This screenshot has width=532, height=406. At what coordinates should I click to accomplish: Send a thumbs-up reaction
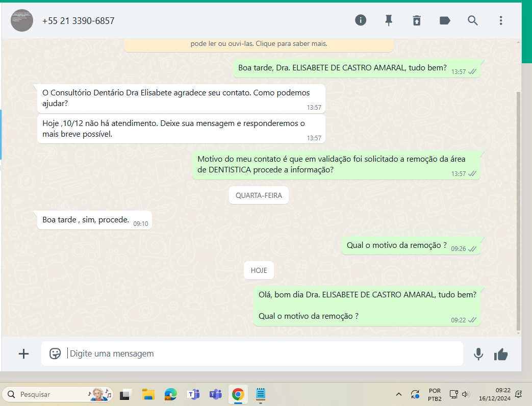tap(501, 354)
